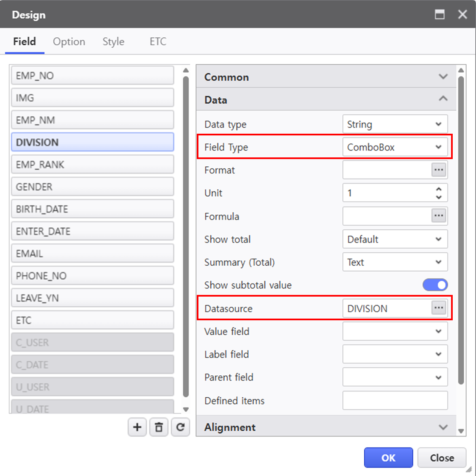476x476 pixels.
Task: Select PHONE_NO in field list
Action: 93,275
